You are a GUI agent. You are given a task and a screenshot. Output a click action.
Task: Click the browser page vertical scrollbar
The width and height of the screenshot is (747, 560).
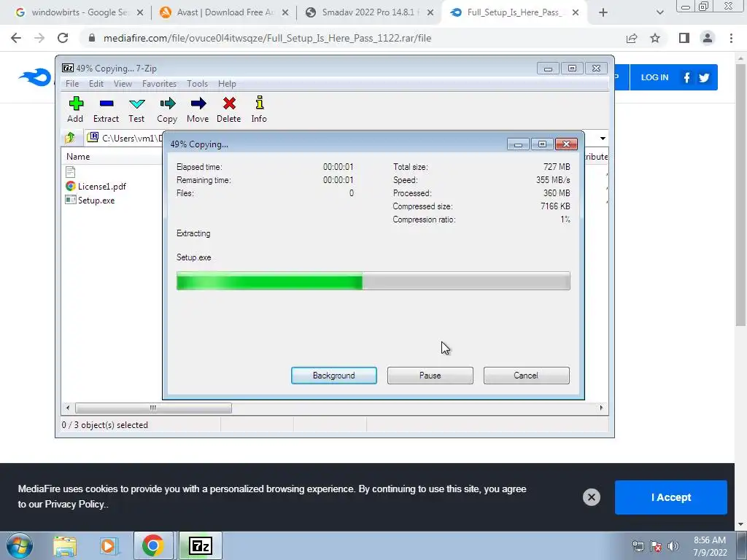740,195
